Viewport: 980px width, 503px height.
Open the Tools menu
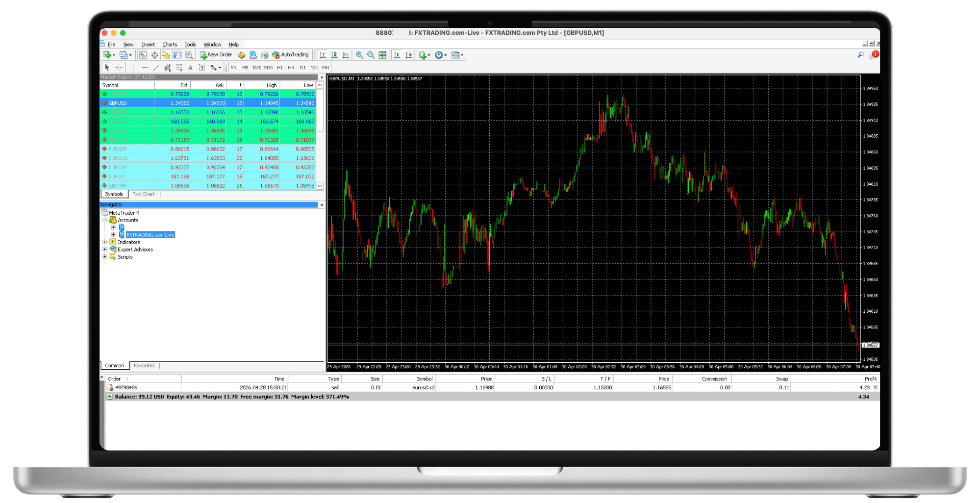click(x=190, y=45)
